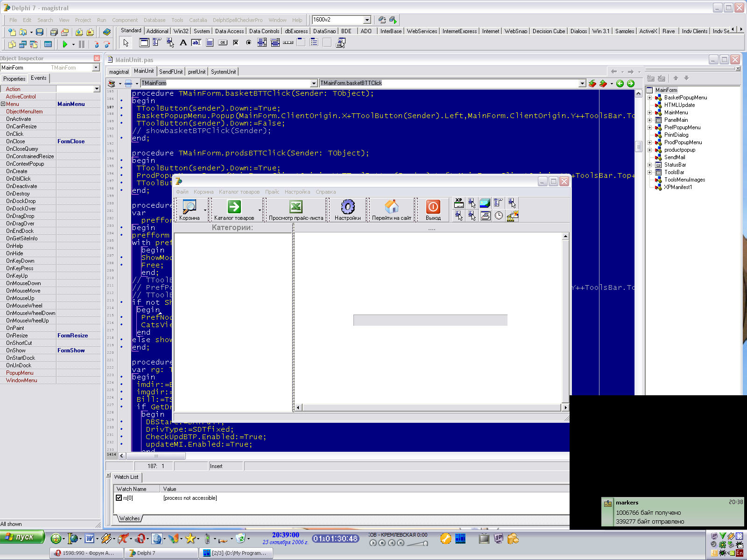Click the Выход exit icon on the form
747x560 pixels.
[433, 207]
